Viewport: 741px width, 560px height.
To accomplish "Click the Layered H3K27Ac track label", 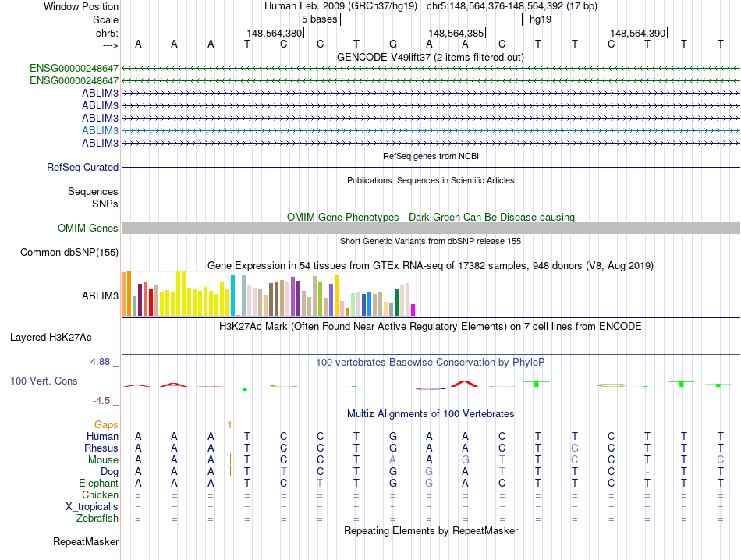I will click(x=51, y=338).
